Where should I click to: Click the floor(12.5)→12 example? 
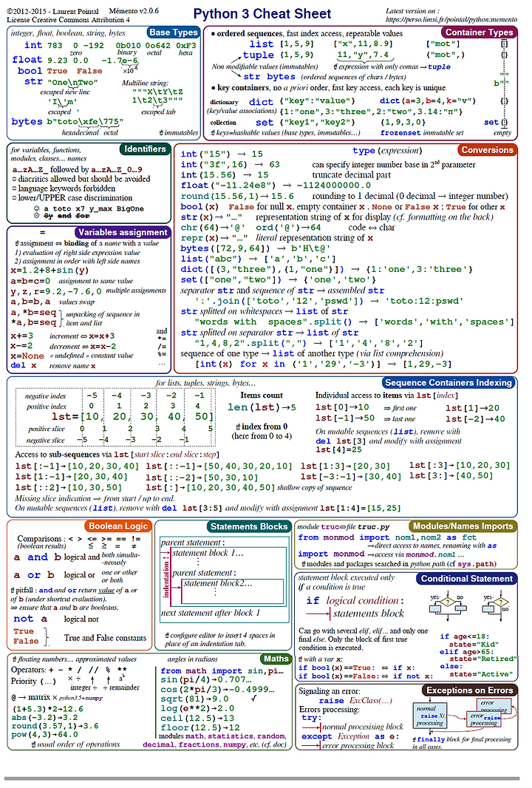[x=200, y=727]
